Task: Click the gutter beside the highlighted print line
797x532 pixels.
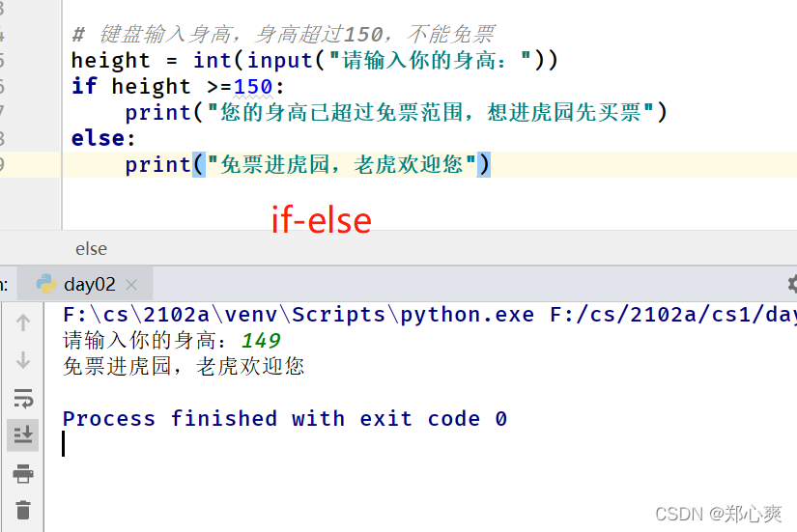Action: 31,165
